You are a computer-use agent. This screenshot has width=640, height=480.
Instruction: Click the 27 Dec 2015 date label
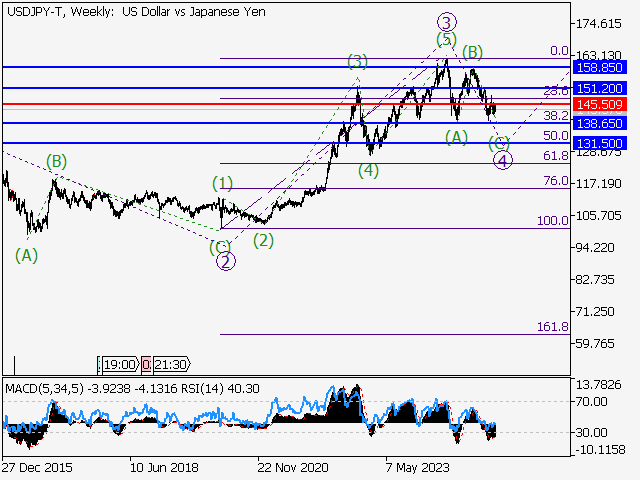(36, 467)
